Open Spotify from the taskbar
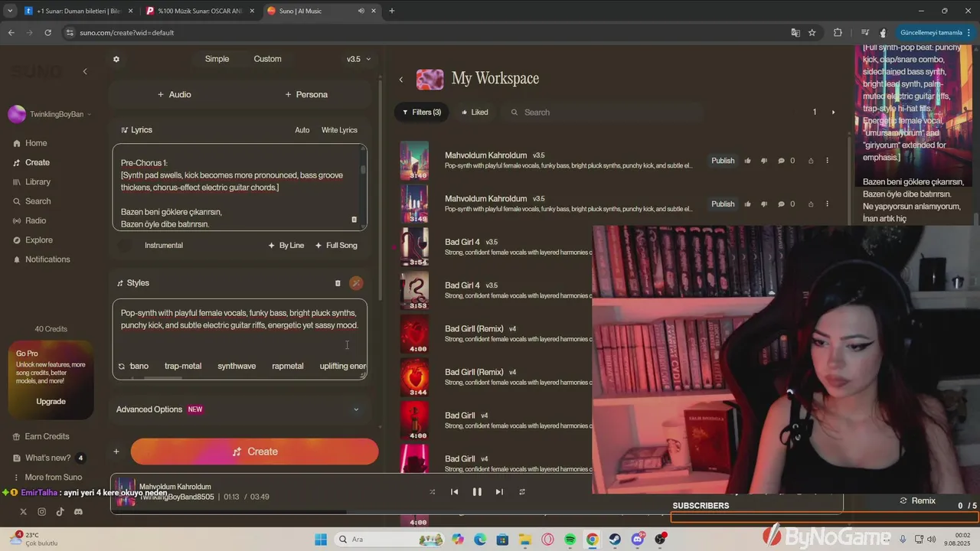This screenshot has width=980, height=551. pyautogui.click(x=570, y=540)
